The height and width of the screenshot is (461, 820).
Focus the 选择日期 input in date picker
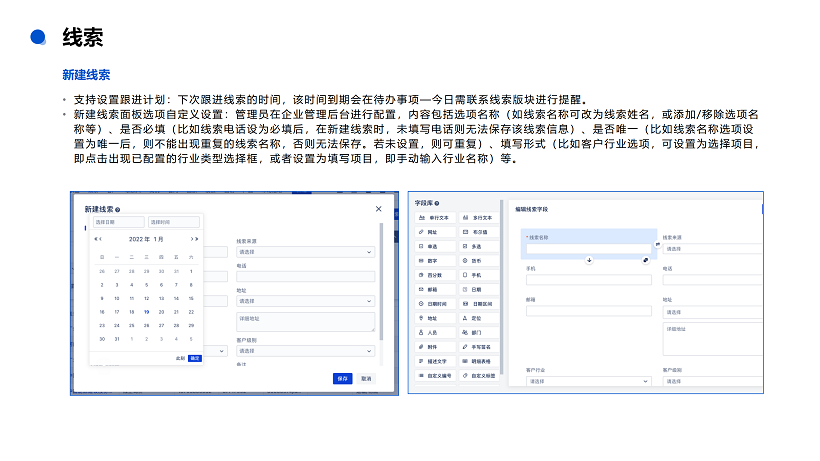[119, 222]
